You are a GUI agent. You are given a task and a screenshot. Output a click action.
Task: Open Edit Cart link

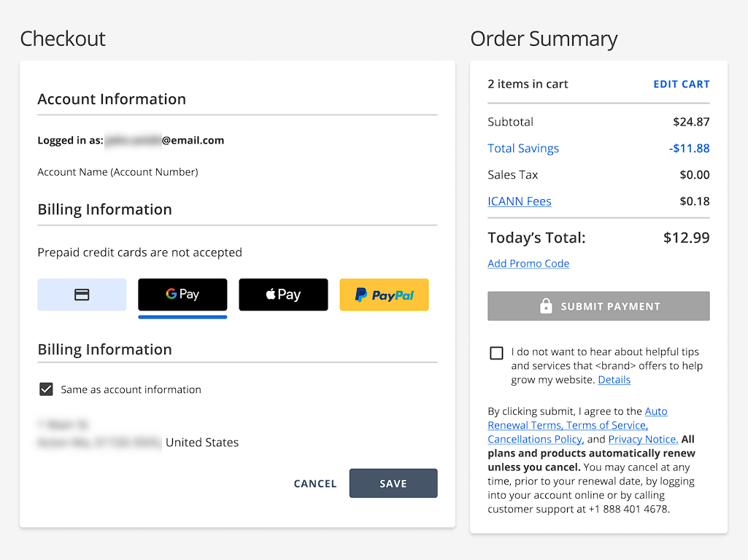(681, 84)
